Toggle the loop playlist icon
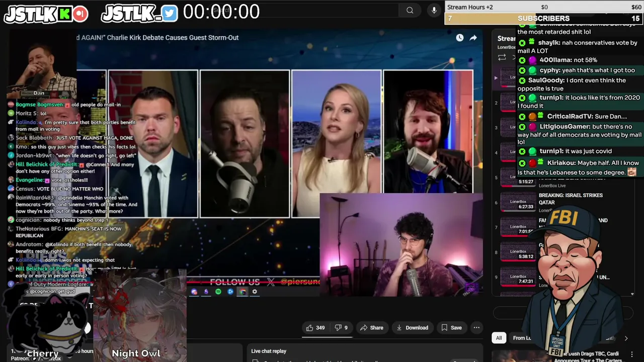644x362 pixels. tap(502, 57)
